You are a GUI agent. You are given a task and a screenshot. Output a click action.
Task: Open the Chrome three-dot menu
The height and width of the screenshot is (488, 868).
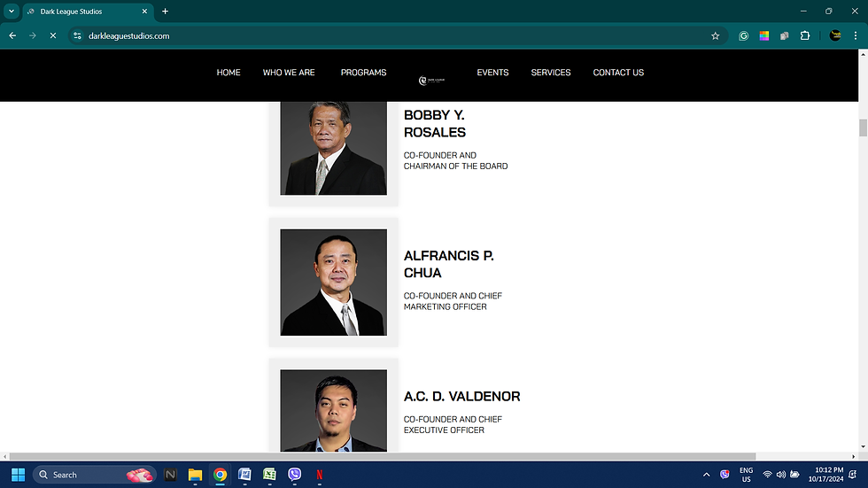pyautogui.click(x=856, y=35)
